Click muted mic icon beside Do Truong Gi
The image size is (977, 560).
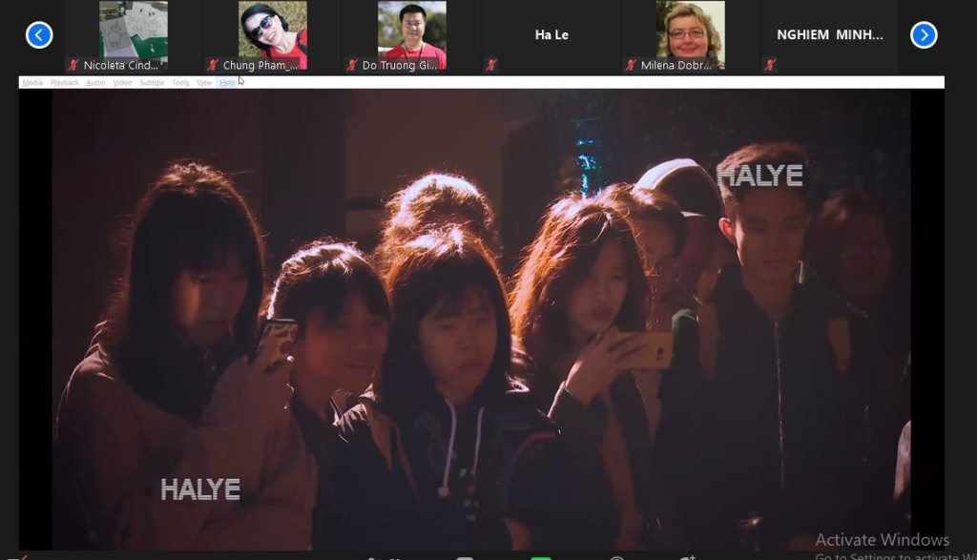click(351, 66)
